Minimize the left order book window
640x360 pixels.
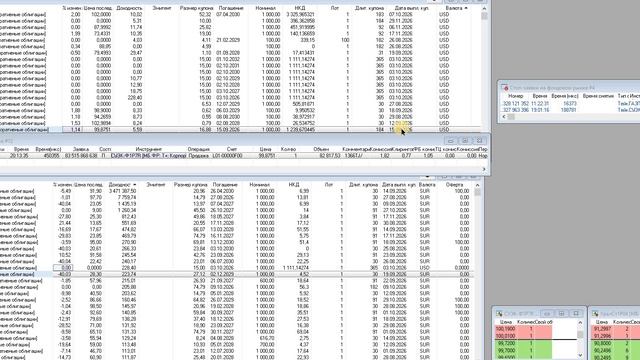point(547,313)
